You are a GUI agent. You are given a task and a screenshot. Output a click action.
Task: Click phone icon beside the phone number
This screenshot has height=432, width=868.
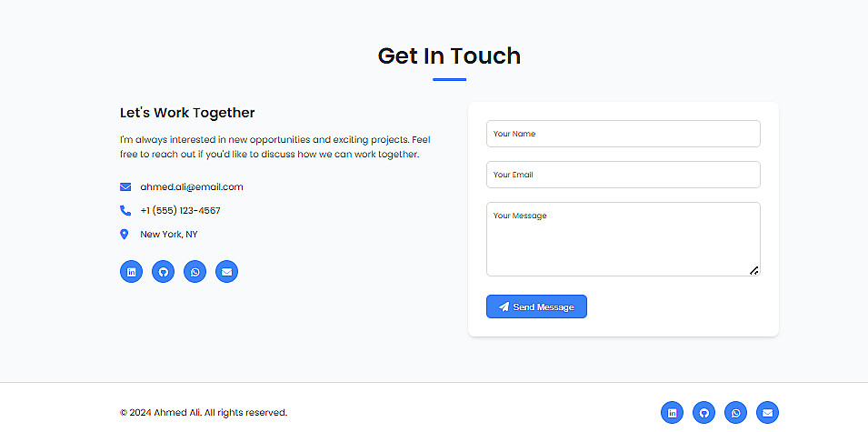coord(125,211)
